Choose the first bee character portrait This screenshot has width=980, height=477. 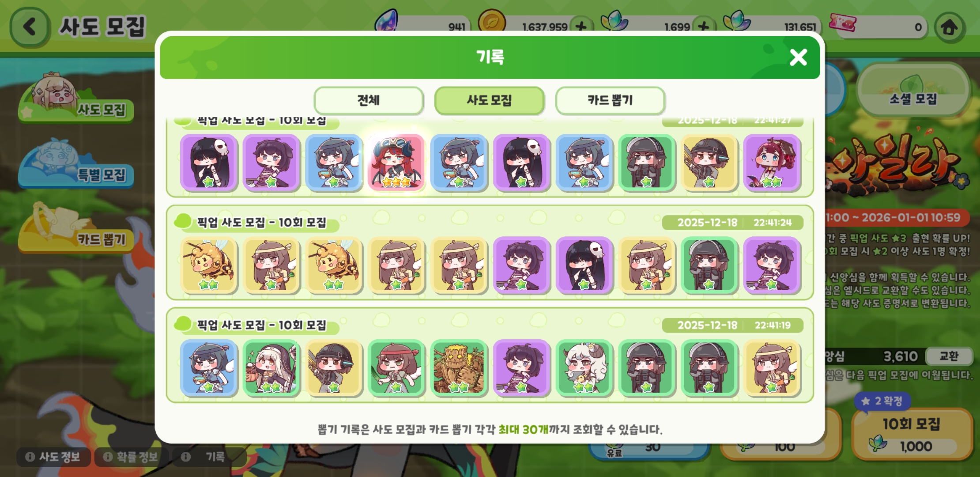click(208, 265)
